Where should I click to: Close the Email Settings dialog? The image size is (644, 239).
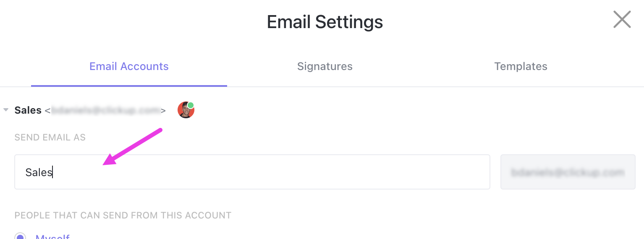coord(622,20)
